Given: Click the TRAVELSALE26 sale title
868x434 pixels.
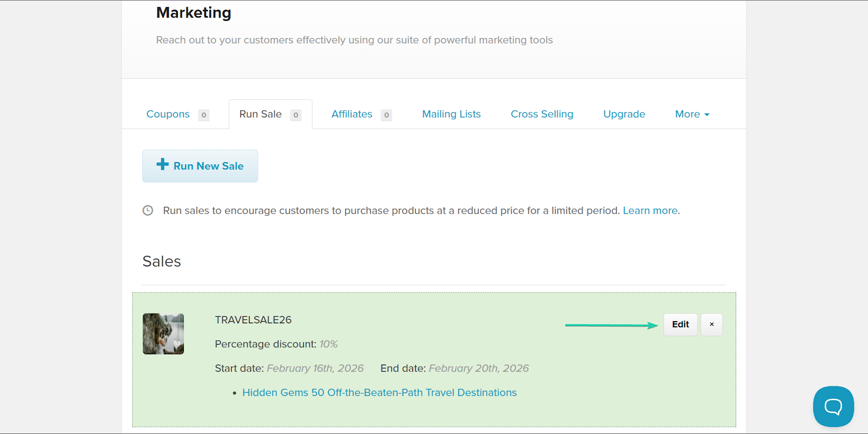Looking at the screenshot, I should point(253,320).
